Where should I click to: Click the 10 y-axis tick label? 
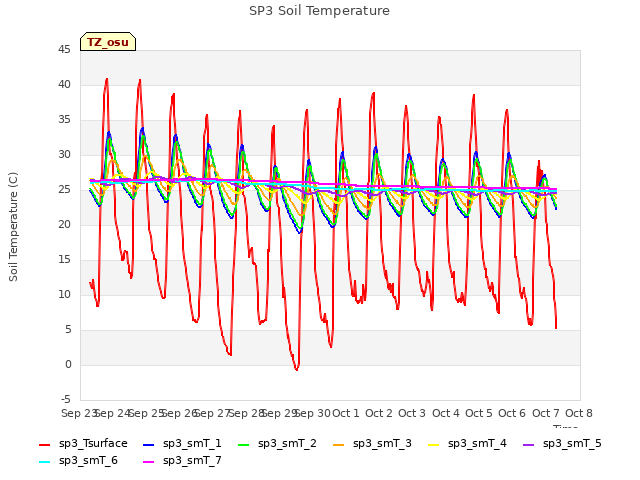(x=64, y=294)
